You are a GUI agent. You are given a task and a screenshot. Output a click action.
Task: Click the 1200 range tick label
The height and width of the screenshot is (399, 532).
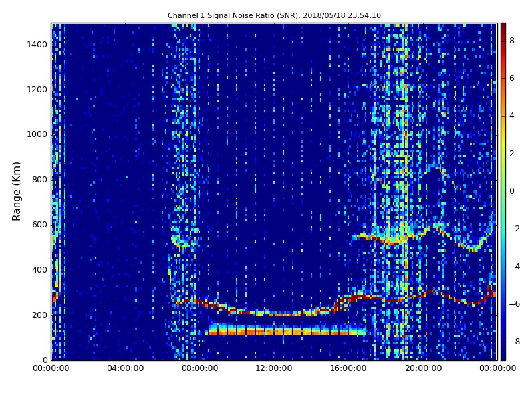(37, 90)
